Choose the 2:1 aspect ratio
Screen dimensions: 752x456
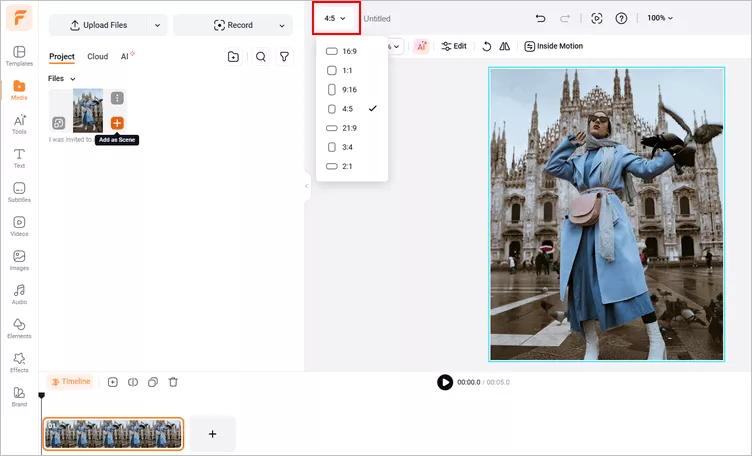[x=352, y=166]
